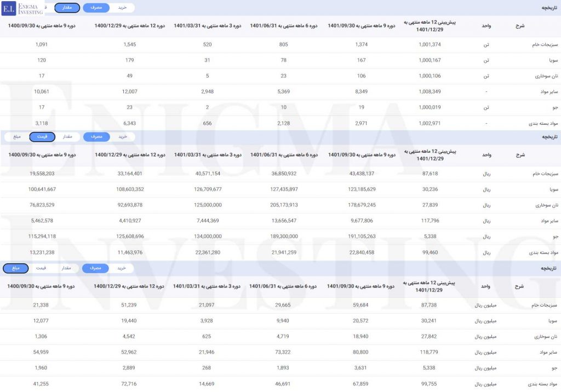The image size is (561, 392).
Task: Click 1400/12/29 period header in bottom table
Action: 129,286
